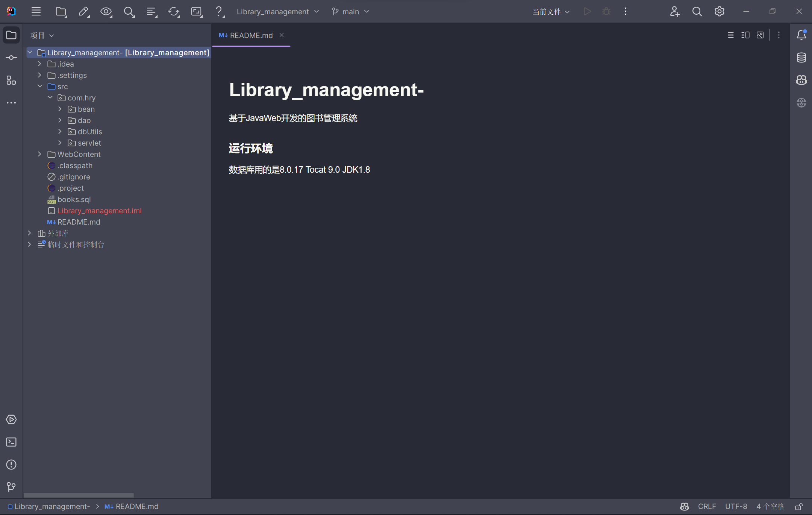The height and width of the screenshot is (515, 812).
Task: Switch to editor and preview split view
Action: (745, 35)
